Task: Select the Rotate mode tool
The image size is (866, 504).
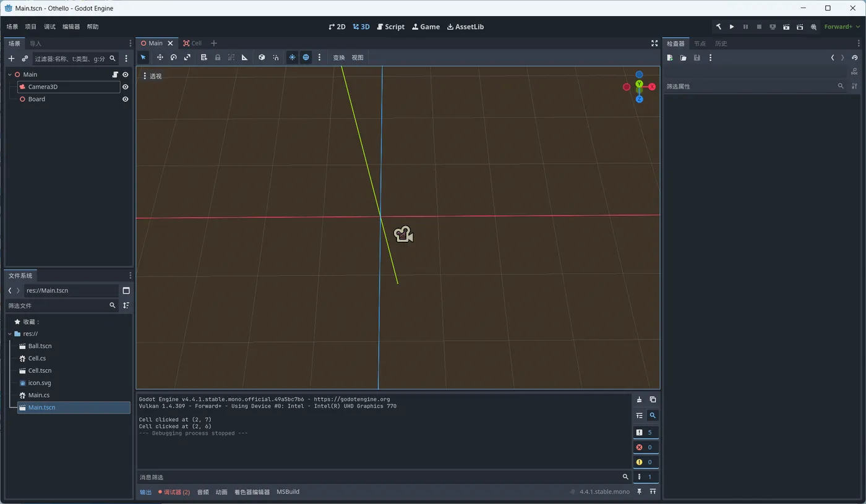Action: click(x=174, y=58)
